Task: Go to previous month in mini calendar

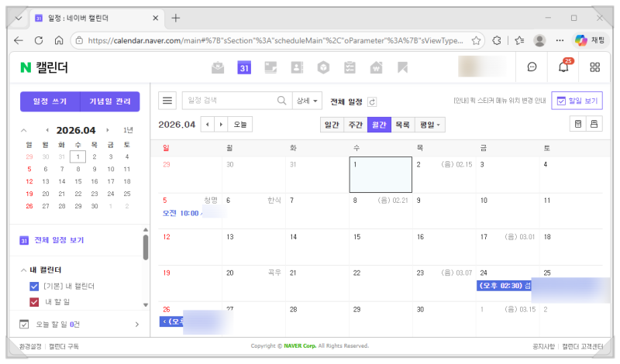Action: click(47, 130)
